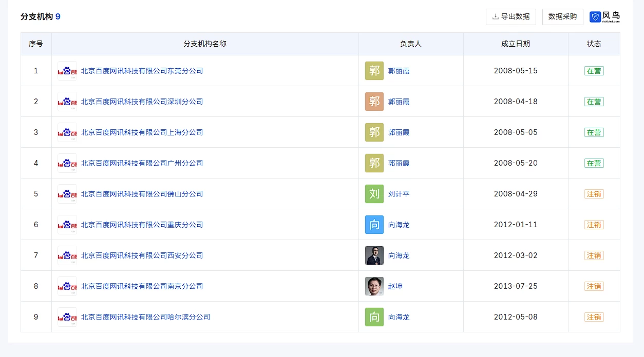This screenshot has height=357, width=644.
Task: Click green 刘 avatar for 刘计平
Action: coord(374,194)
